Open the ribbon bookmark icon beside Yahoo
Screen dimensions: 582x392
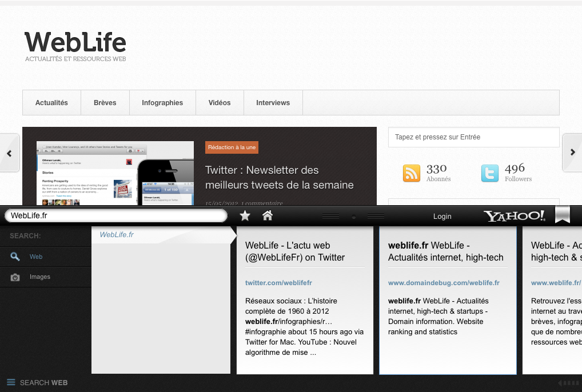(x=563, y=215)
